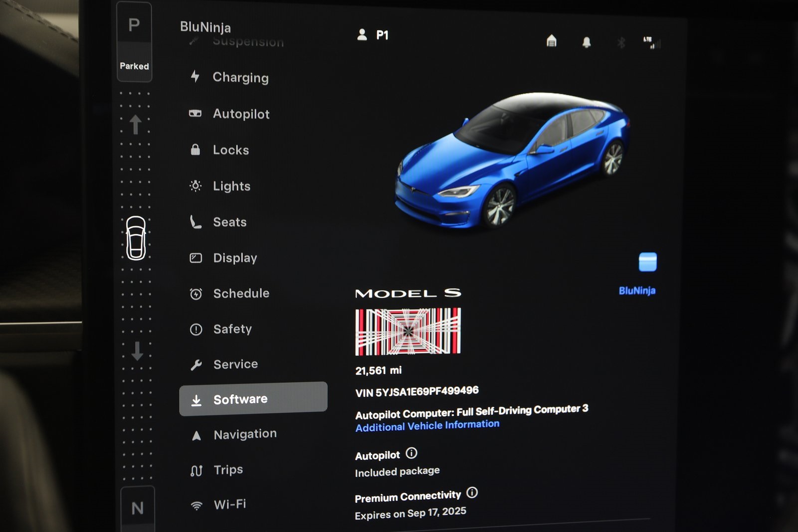Tap the Navigation arrow icon
Screen dimensions: 798x532
(x=197, y=435)
